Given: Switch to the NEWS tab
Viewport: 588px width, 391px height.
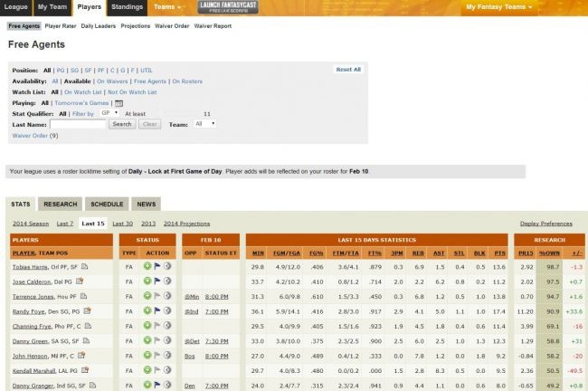Looking at the screenshot, I should (147, 205).
